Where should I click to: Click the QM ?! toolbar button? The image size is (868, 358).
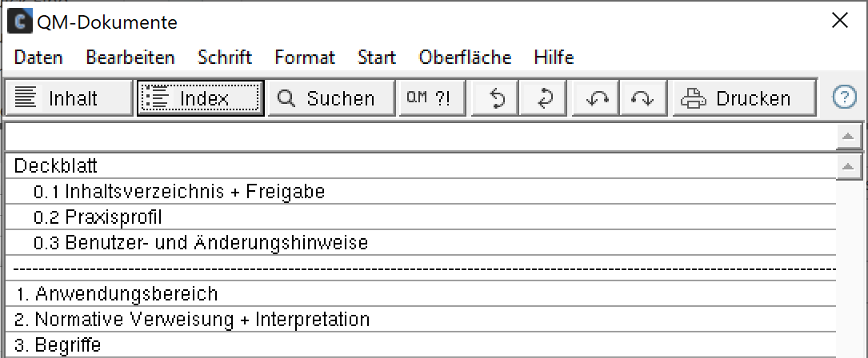[432, 98]
